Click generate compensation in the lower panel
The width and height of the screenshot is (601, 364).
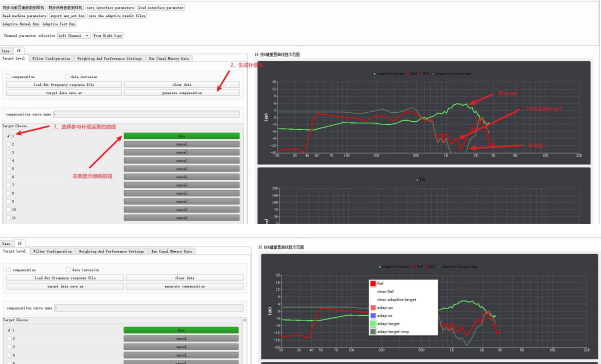[185, 286]
